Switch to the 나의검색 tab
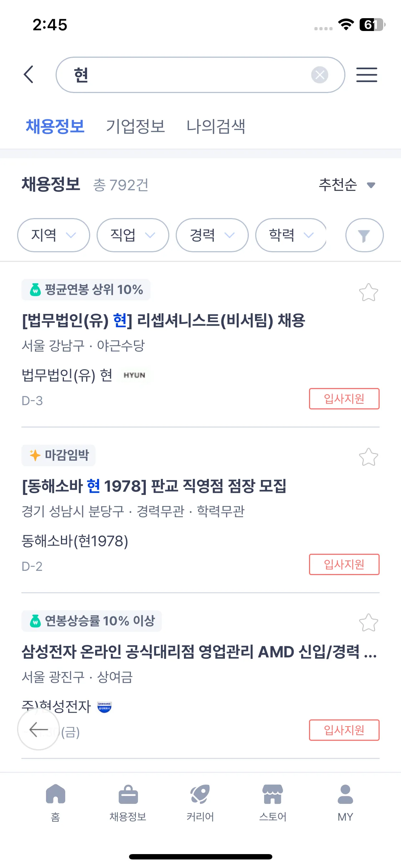Screen dimensions: 401x868 [216, 126]
